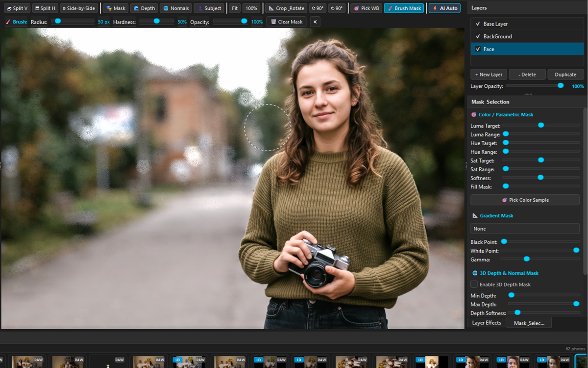Close the brush options bar

pyautogui.click(x=315, y=22)
